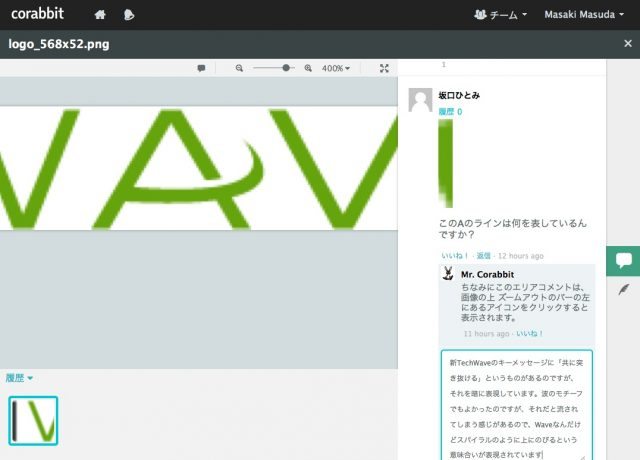Open the 400% zoom level dropdown
Screen dimensions: 640x460
pyautogui.click(x=336, y=68)
